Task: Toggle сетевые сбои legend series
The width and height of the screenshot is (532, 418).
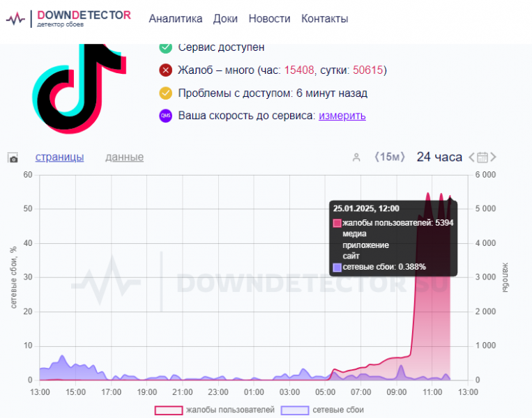Action: (322, 410)
